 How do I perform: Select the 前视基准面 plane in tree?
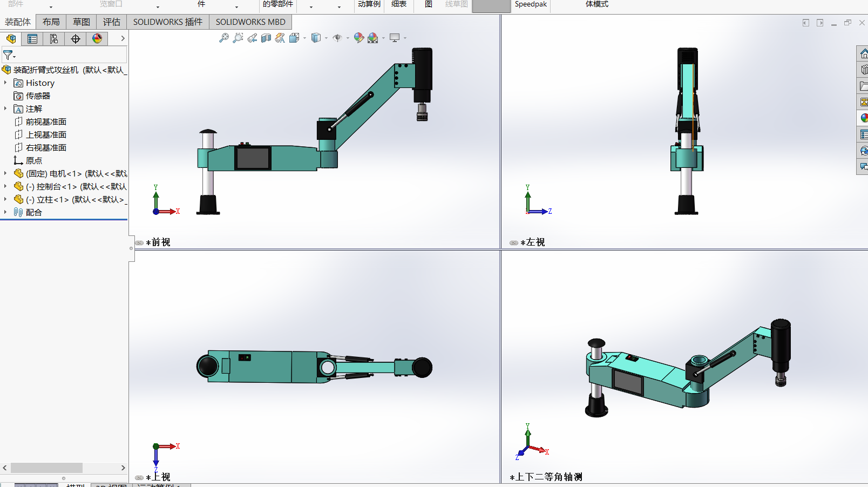click(x=46, y=121)
